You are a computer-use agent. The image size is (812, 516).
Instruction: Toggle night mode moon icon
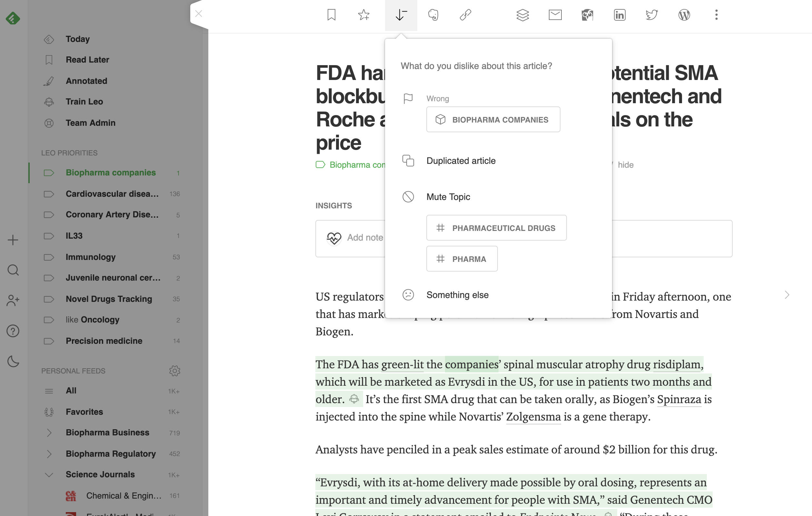tap(13, 362)
